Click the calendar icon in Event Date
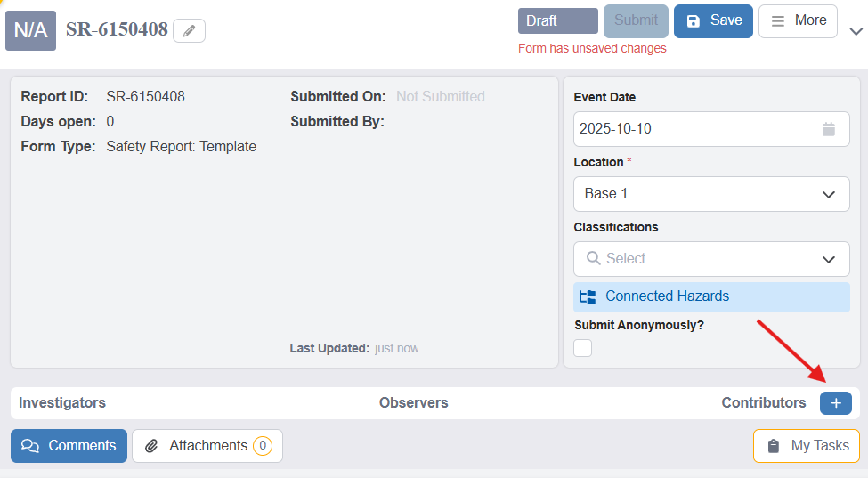The height and width of the screenshot is (478, 868). pos(829,129)
